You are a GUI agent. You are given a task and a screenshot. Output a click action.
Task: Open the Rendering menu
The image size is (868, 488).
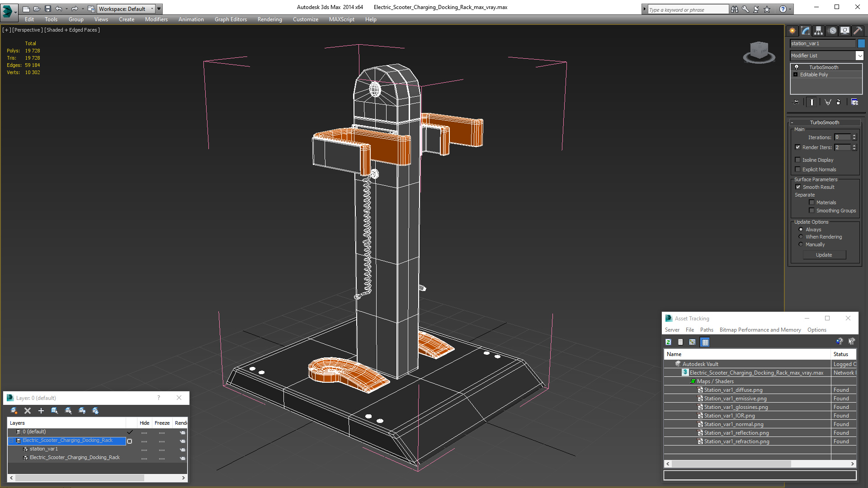(270, 19)
